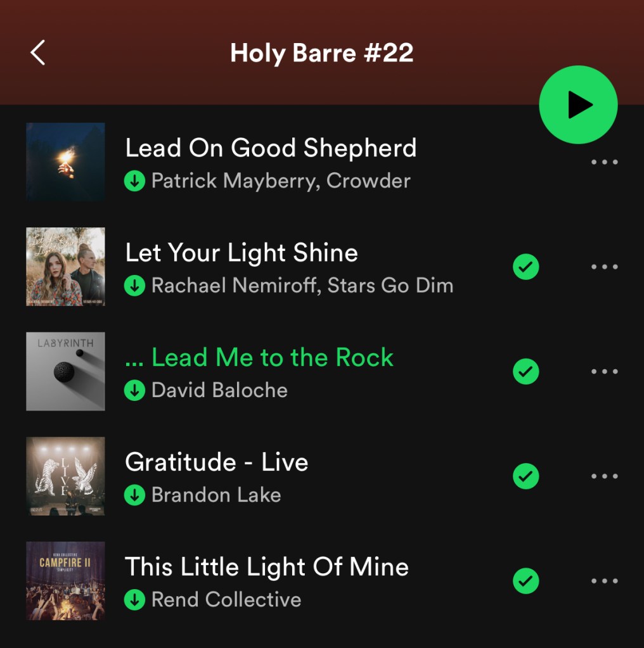Screen dimensions: 644x648
Task: Toggle the saved checkmark on Gratitude - Live
Action: [525, 476]
